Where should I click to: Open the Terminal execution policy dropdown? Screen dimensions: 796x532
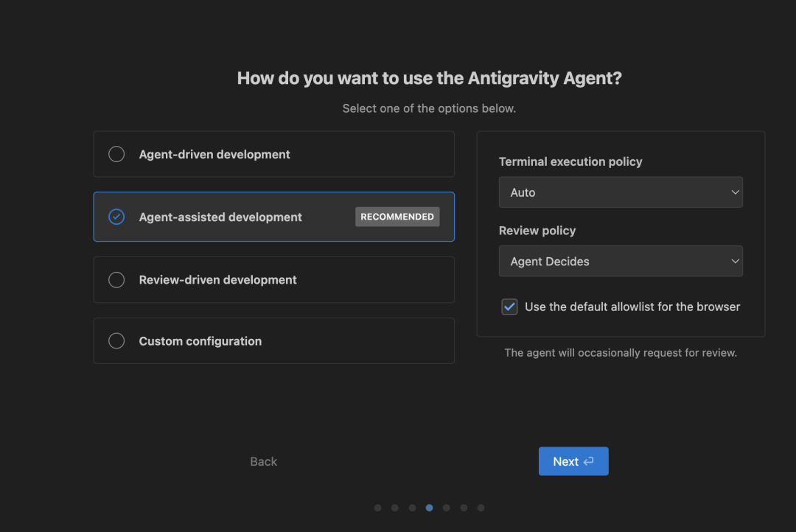tap(620, 192)
